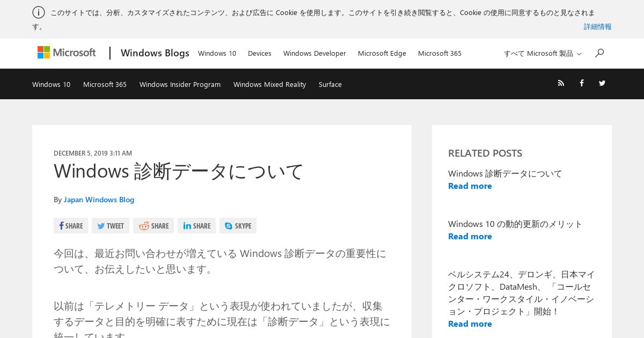Viewport: 644px width, 338px height.
Task: Open Windows Blogs home link
Action: pos(155,53)
